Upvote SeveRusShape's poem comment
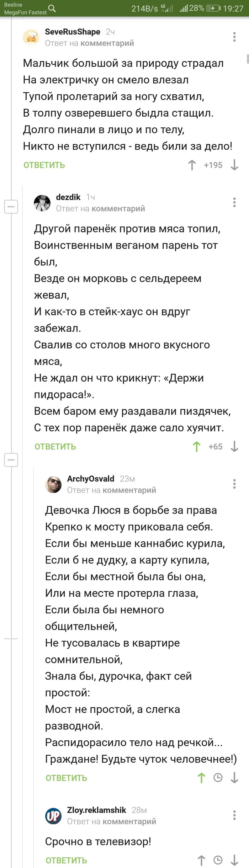Screen dimensions: 249x868 (192, 165)
